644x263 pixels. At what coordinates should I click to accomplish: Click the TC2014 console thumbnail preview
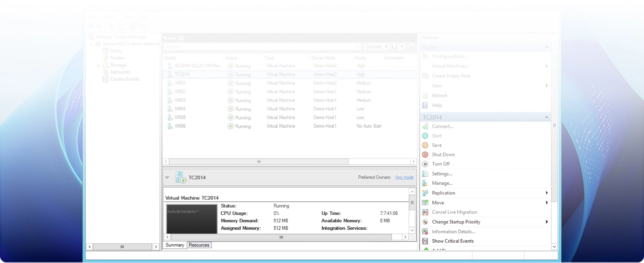192,219
